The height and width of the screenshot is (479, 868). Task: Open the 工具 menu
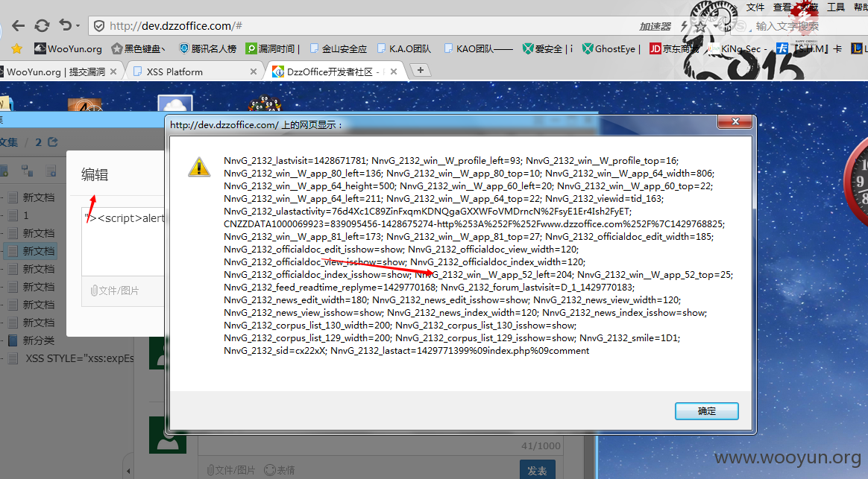coord(836,7)
